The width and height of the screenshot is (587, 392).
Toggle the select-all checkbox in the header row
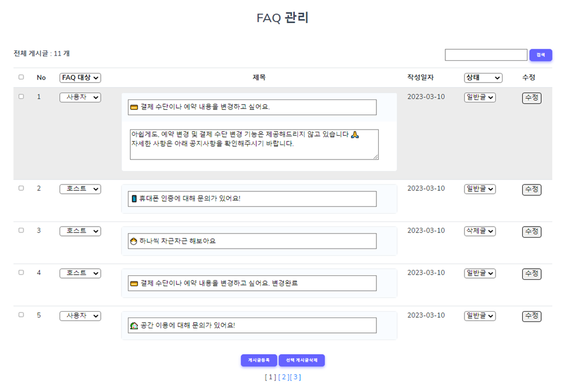click(x=21, y=77)
